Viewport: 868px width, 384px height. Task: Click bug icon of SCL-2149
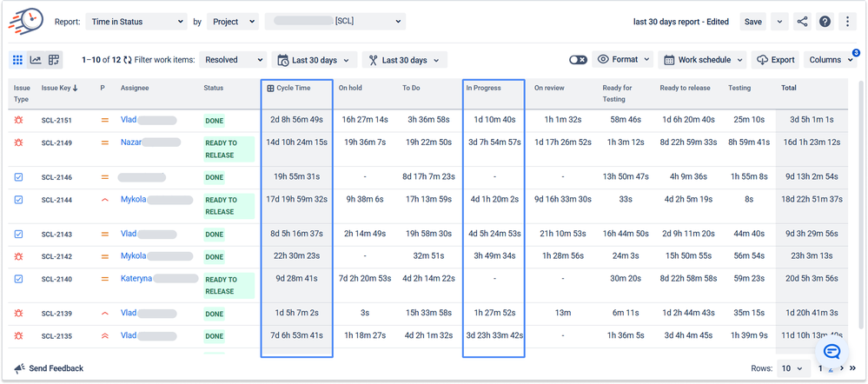coord(18,142)
